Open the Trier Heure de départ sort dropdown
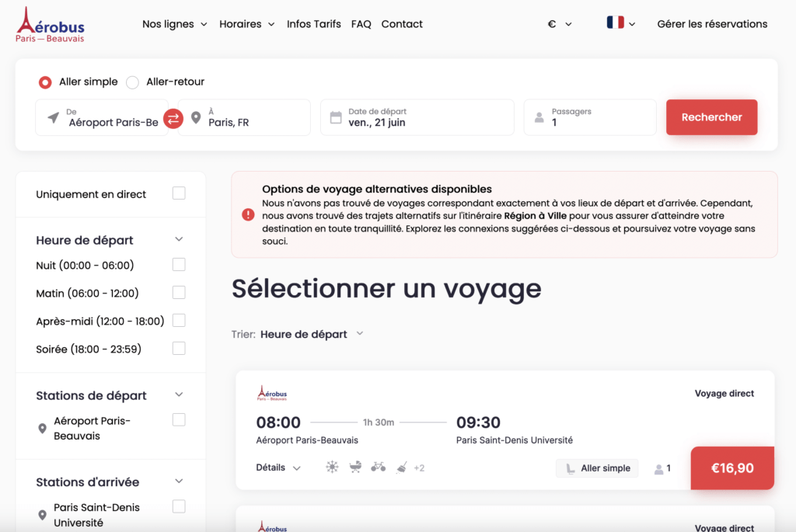The image size is (796, 532). [x=312, y=334]
